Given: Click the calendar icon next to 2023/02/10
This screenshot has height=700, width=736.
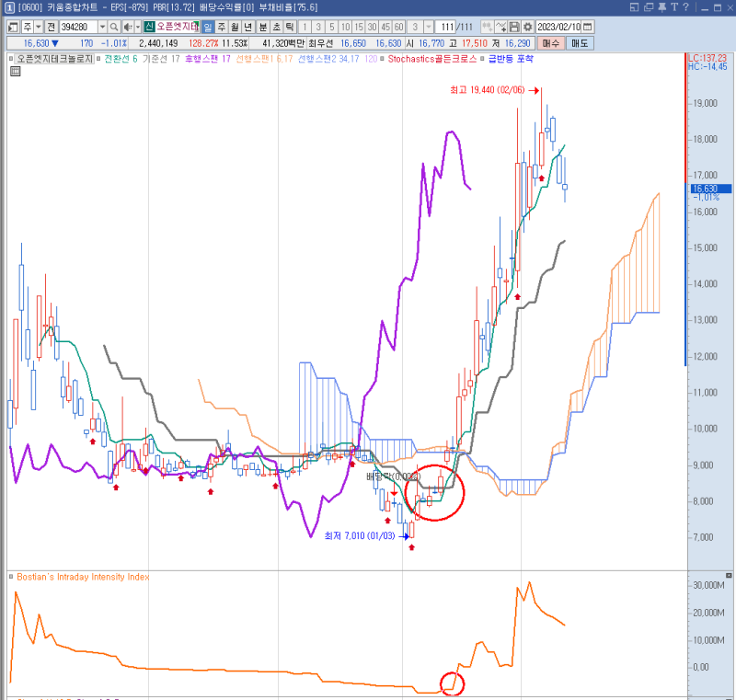Looking at the screenshot, I should coord(589,28).
